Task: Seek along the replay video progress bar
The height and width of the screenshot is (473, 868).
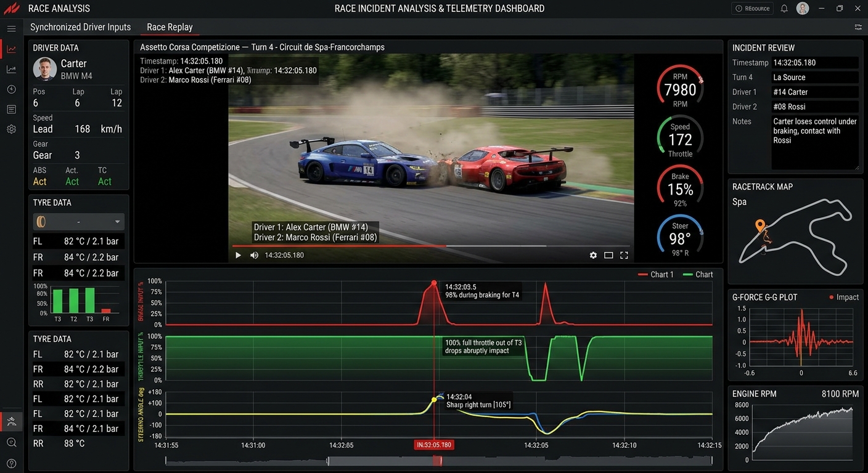Action: (x=432, y=246)
